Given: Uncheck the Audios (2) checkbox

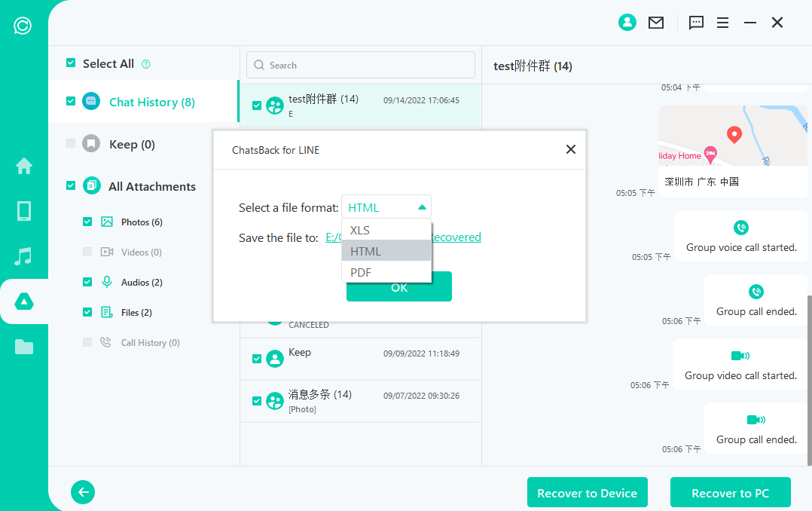Looking at the screenshot, I should pos(87,282).
